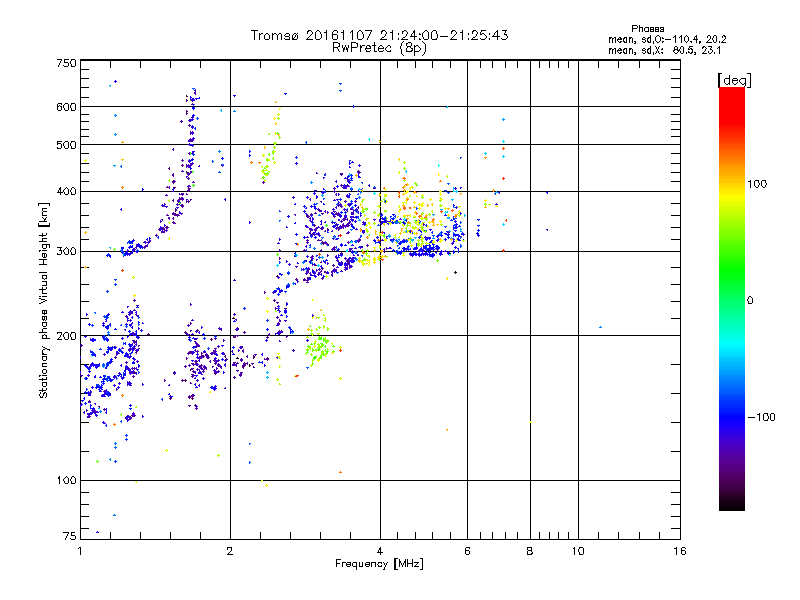Click the 'Frequency [MHz]' axis label
This screenshot has height=600, width=800.
(x=379, y=564)
